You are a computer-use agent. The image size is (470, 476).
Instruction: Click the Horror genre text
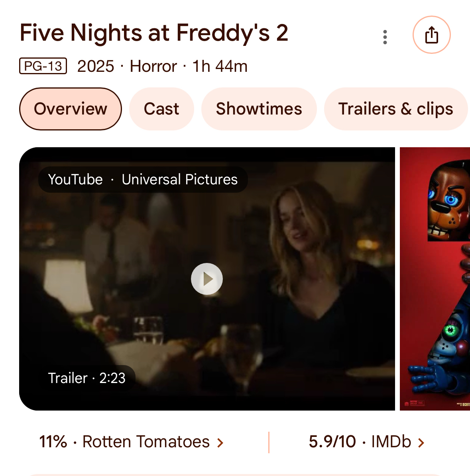coord(153,66)
